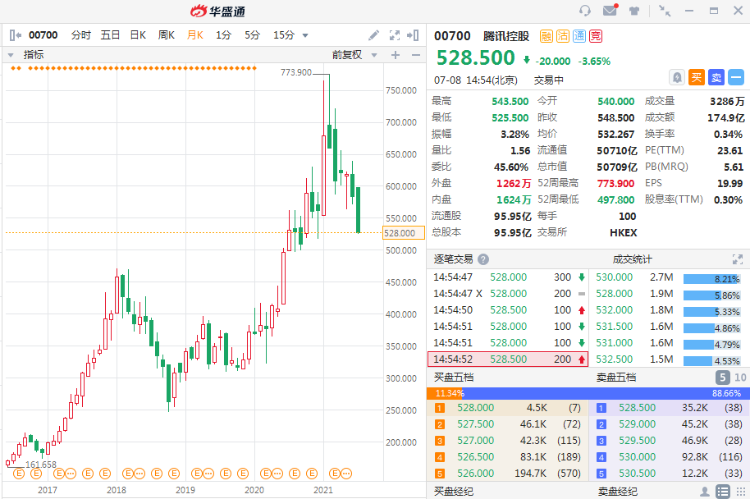Switch to 5-level order depth
Image resolution: width=750 pixels, height=499 pixels.
click(x=722, y=377)
